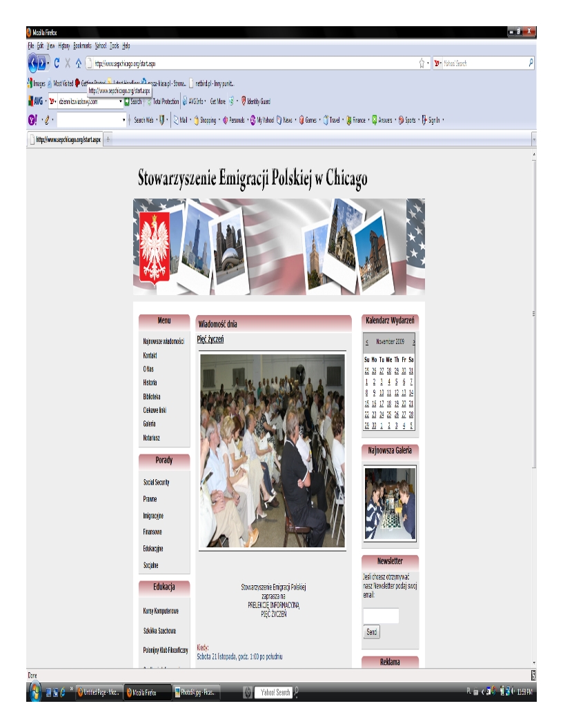Open Mail from the Yahoo toolbar
The width and height of the screenshot is (563, 728).
181,119
